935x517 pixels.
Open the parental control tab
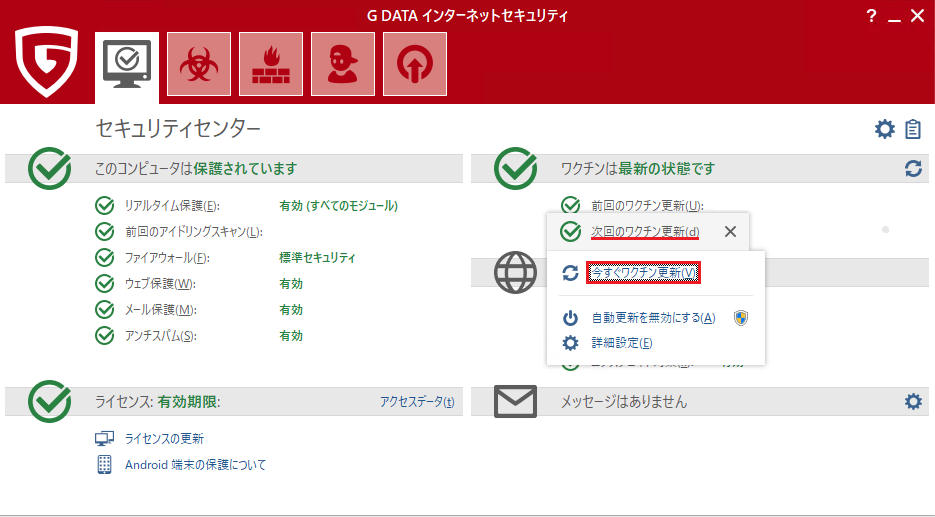point(343,64)
